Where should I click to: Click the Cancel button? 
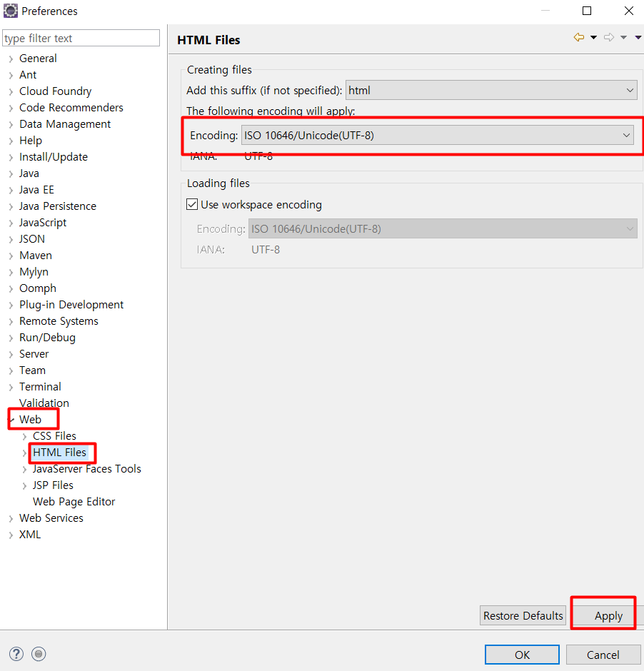[603, 655]
